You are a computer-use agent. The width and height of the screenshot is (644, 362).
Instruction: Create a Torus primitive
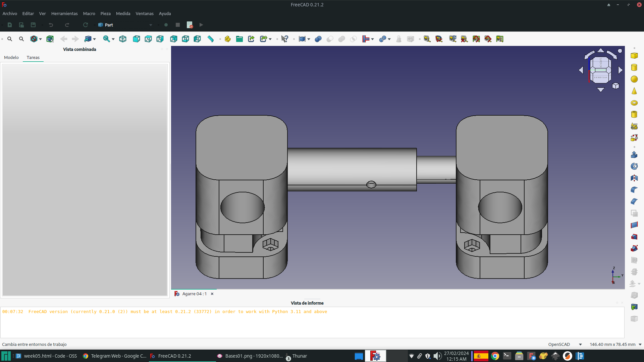[634, 103]
